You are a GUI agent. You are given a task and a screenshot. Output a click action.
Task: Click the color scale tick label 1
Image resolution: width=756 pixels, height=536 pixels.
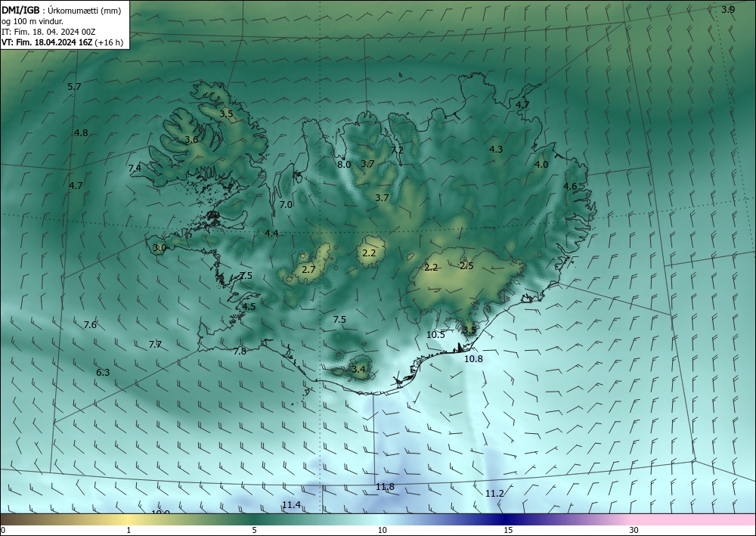(x=129, y=530)
